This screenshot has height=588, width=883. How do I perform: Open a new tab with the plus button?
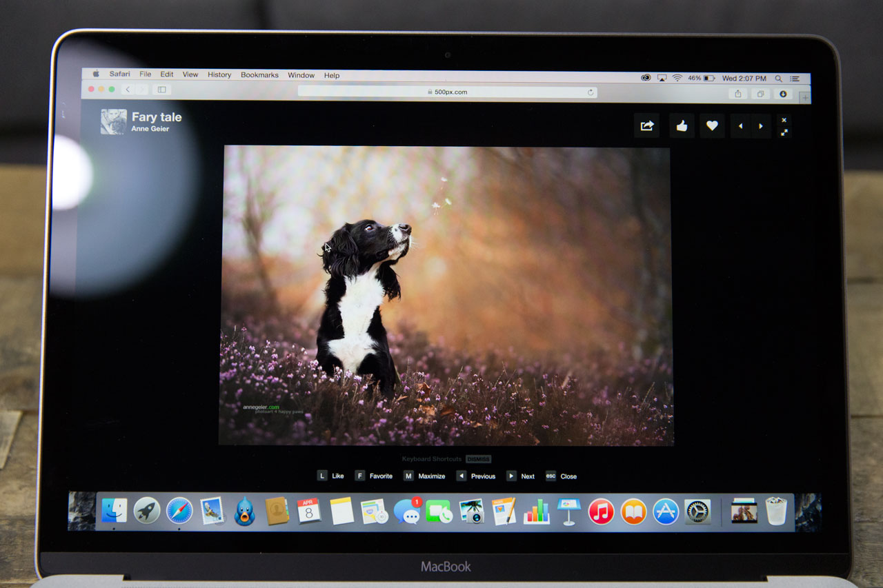804,98
